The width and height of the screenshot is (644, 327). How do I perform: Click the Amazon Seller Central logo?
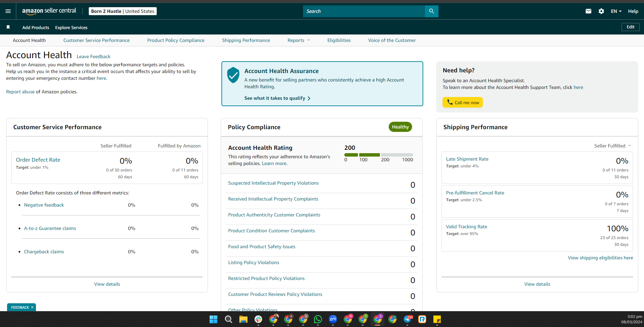point(49,11)
